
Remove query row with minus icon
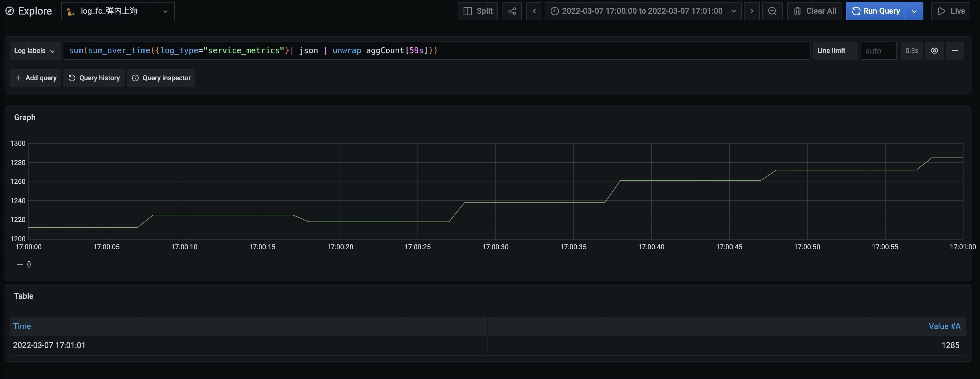[x=954, y=51]
